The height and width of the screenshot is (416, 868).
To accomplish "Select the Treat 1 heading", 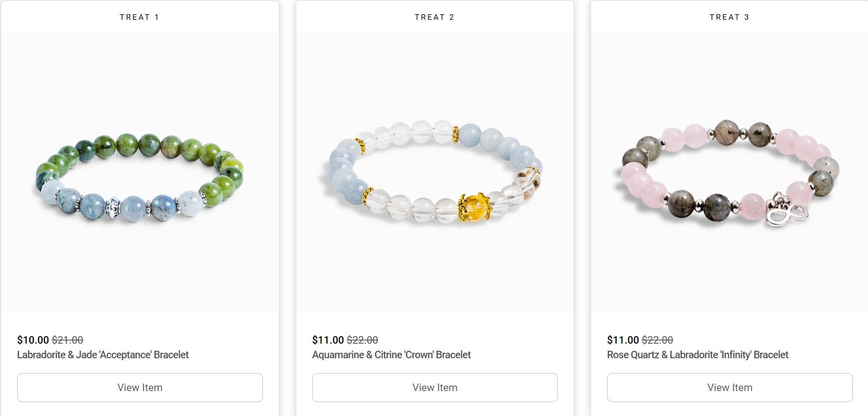I will [139, 17].
